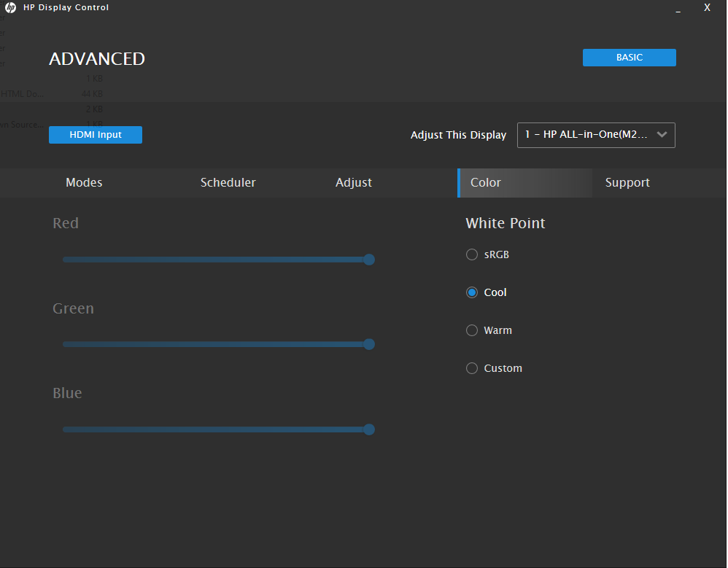
Task: Pick the Custom white point option
Action: pos(472,368)
